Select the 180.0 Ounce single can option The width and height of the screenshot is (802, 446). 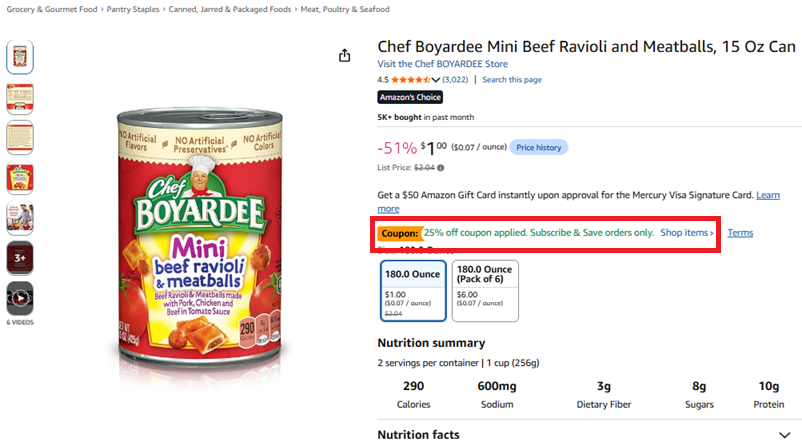pyautogui.click(x=413, y=291)
